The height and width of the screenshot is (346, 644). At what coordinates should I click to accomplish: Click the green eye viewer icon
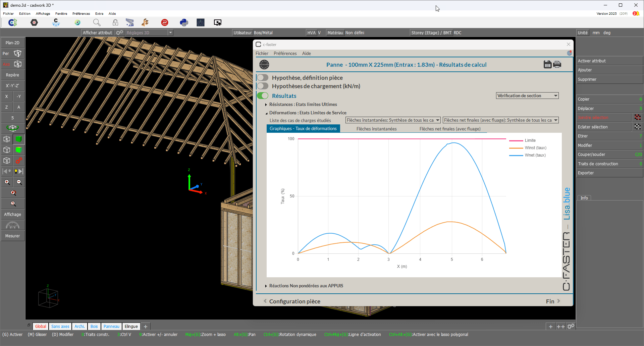[x=77, y=22]
